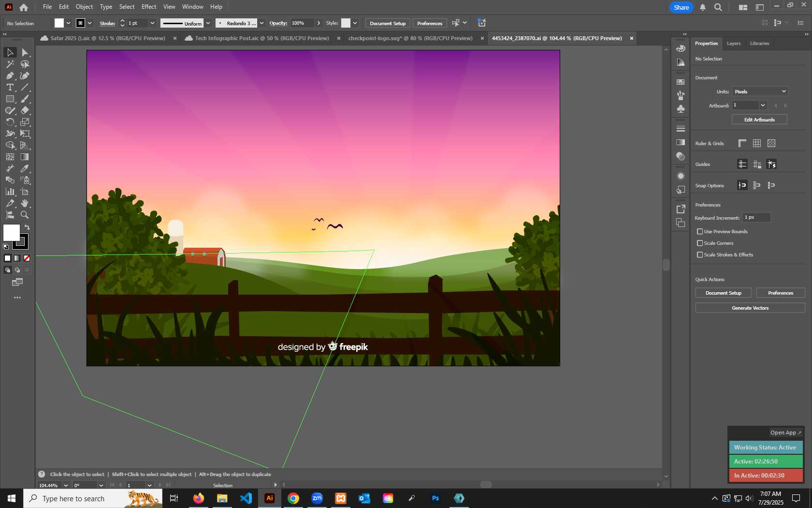Toggle lock guides icon

pyautogui.click(x=757, y=164)
